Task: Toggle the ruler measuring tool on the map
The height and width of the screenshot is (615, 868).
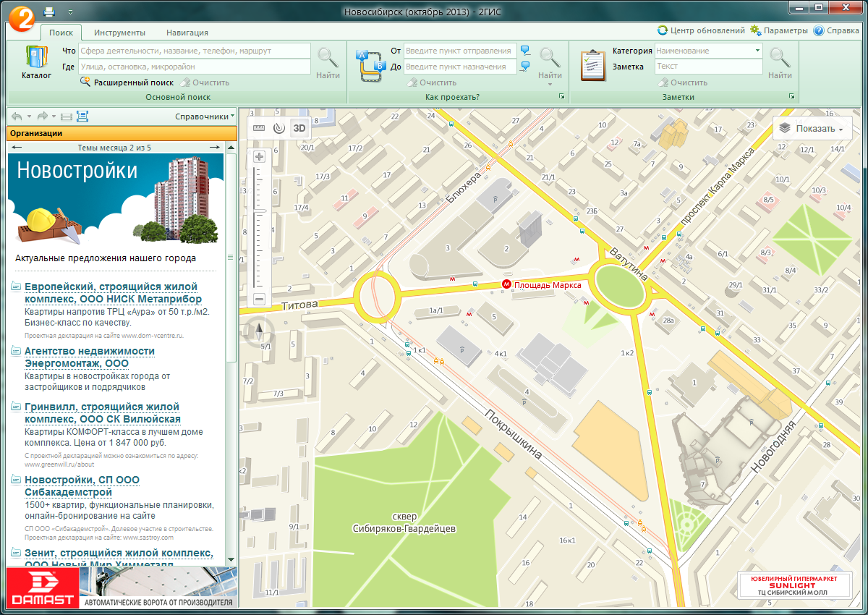Action: (x=259, y=129)
